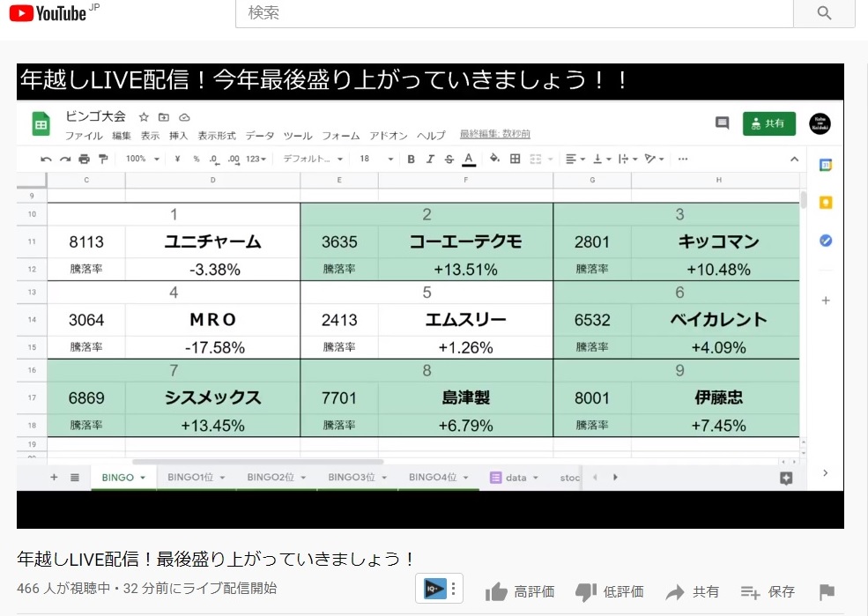Open the フォーム menu
Image resolution: width=868 pixels, height=616 pixels.
(340, 136)
